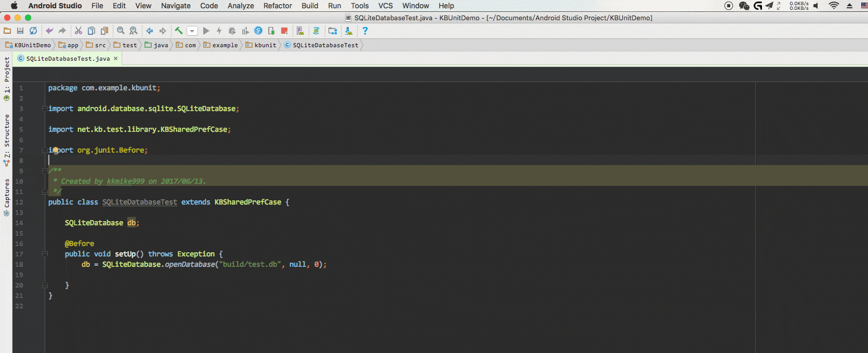Open Find with the magnifier icon
868x353 pixels.
[121, 31]
